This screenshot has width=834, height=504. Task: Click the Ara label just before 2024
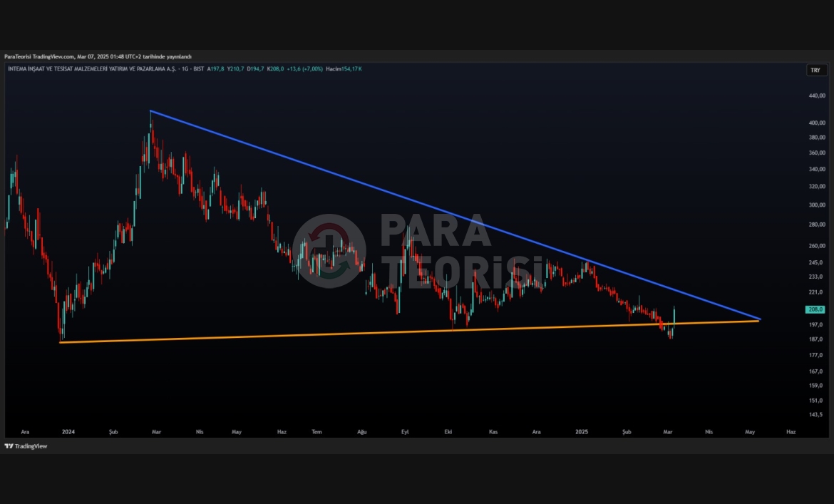tap(25, 432)
